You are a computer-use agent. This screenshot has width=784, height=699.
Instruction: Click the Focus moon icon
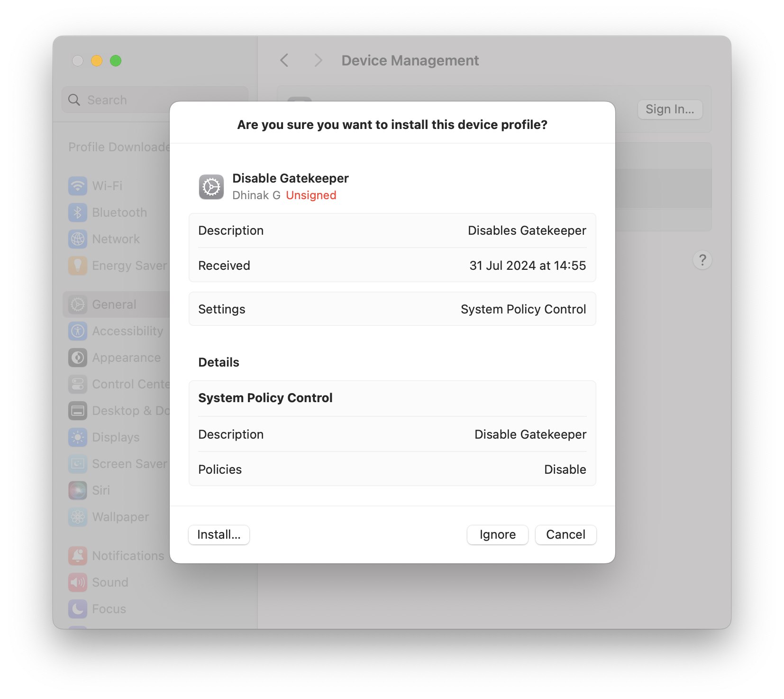coord(78,609)
